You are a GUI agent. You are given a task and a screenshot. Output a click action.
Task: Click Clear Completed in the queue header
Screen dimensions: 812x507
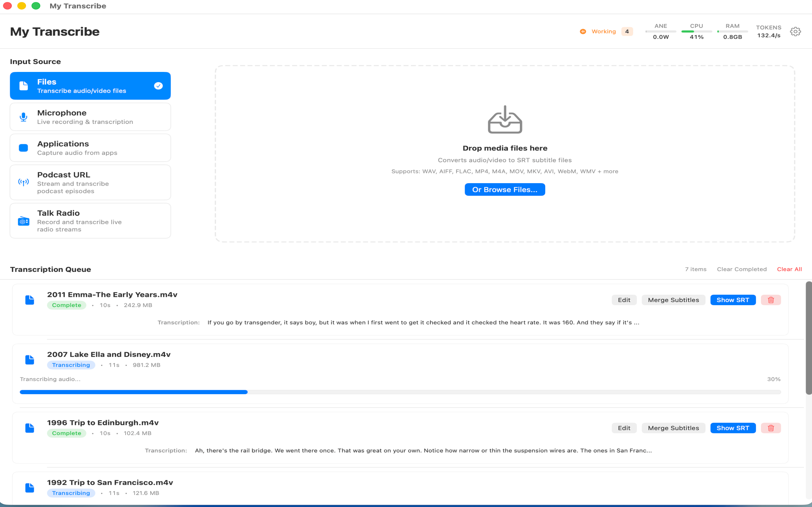pos(742,269)
